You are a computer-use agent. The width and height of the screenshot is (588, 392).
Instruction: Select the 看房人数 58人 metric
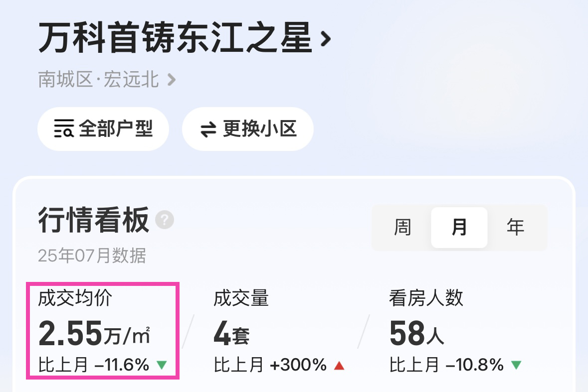[456, 331]
